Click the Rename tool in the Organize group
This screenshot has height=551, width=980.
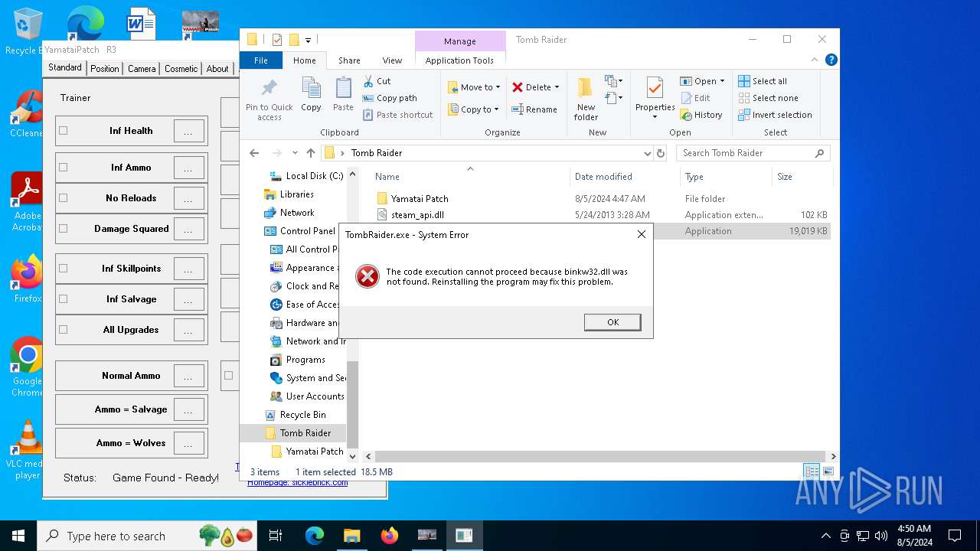click(534, 109)
